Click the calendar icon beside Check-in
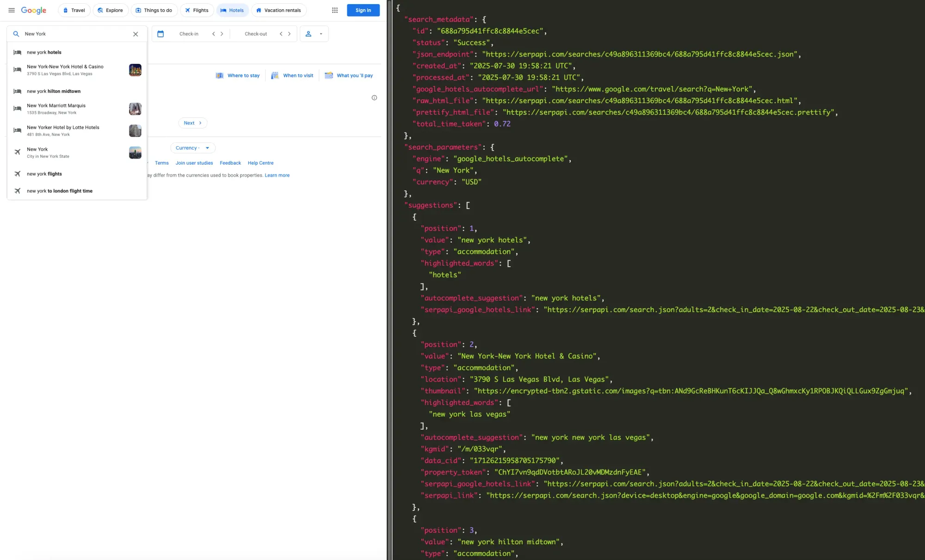This screenshot has height=560, width=925. (x=160, y=34)
